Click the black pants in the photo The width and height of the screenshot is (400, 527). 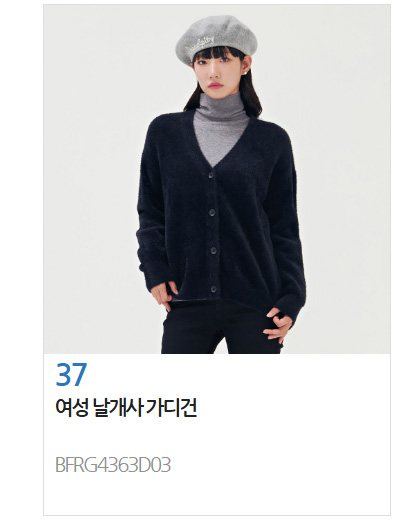coord(220,328)
